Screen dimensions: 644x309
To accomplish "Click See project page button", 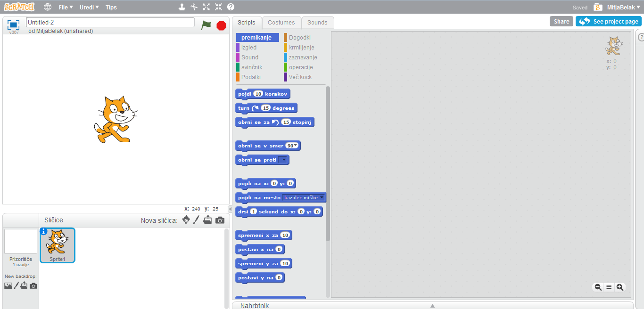I will click(608, 22).
